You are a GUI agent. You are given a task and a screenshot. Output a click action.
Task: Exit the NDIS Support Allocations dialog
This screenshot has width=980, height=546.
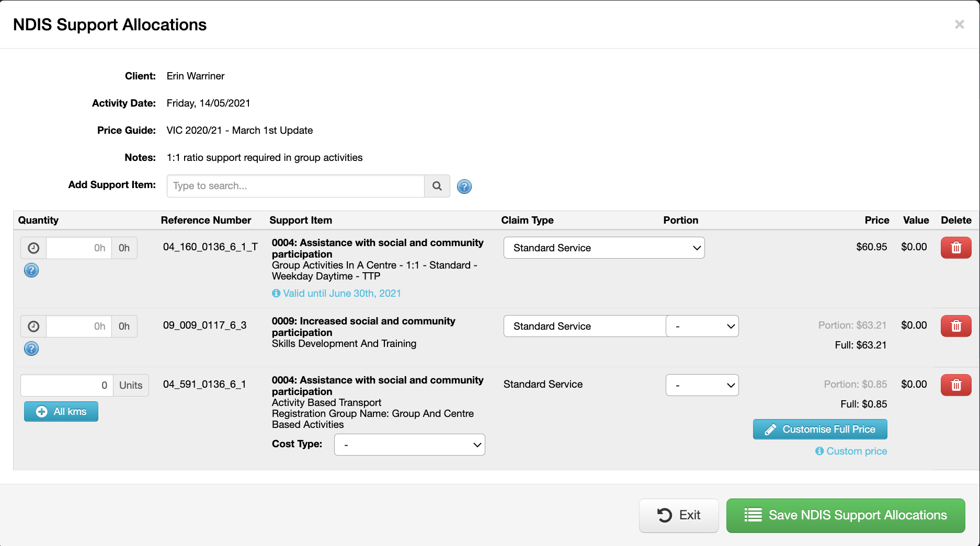679,515
